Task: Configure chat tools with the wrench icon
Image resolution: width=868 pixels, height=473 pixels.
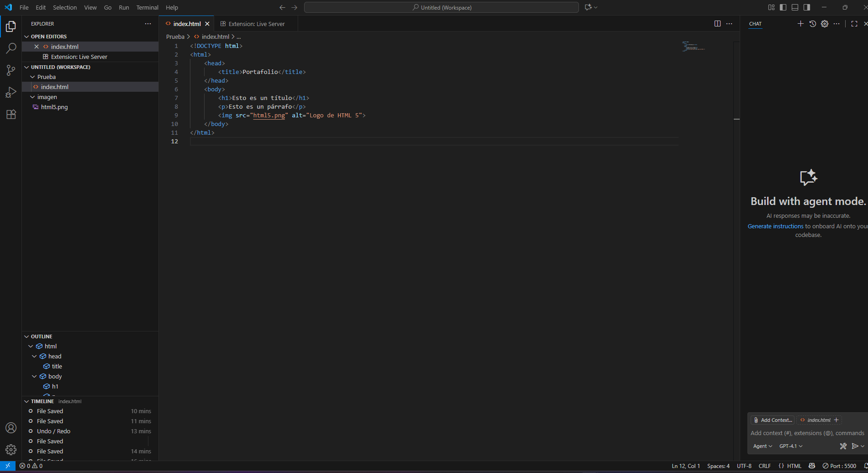Action: point(843,446)
